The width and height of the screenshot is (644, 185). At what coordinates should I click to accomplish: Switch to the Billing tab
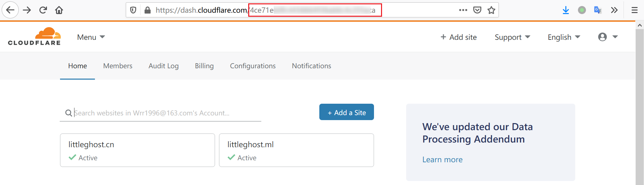(204, 66)
